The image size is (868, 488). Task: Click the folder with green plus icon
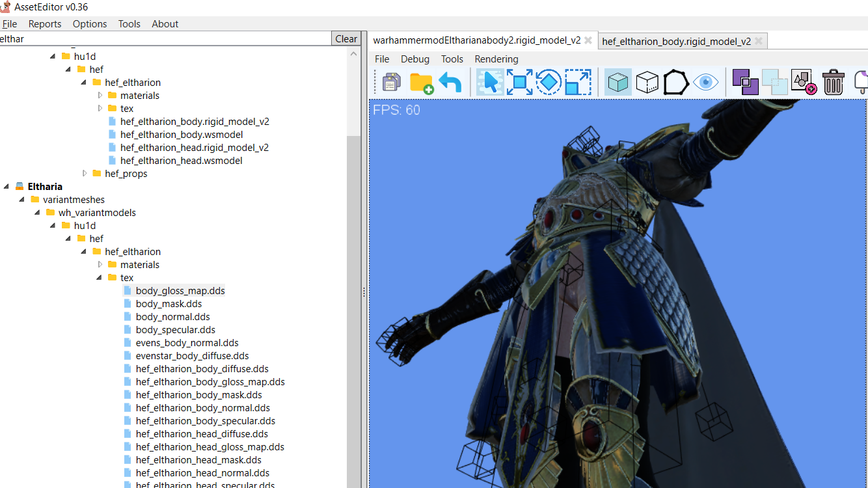point(421,83)
